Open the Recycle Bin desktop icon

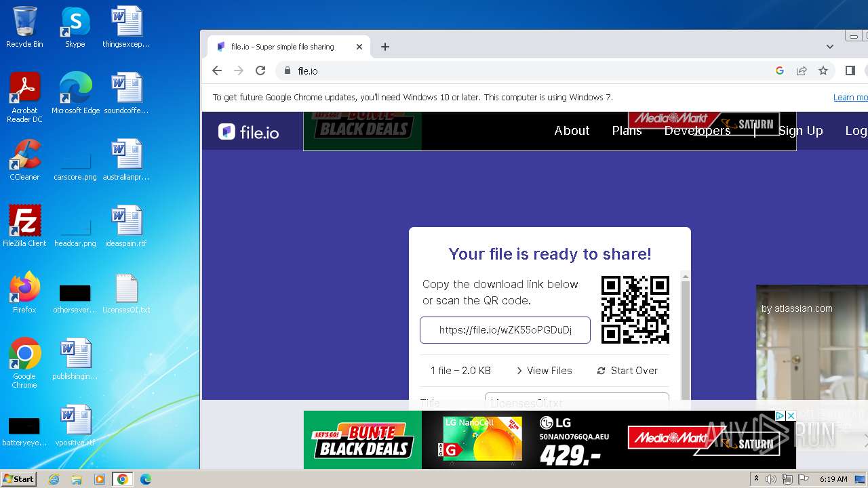(x=24, y=27)
